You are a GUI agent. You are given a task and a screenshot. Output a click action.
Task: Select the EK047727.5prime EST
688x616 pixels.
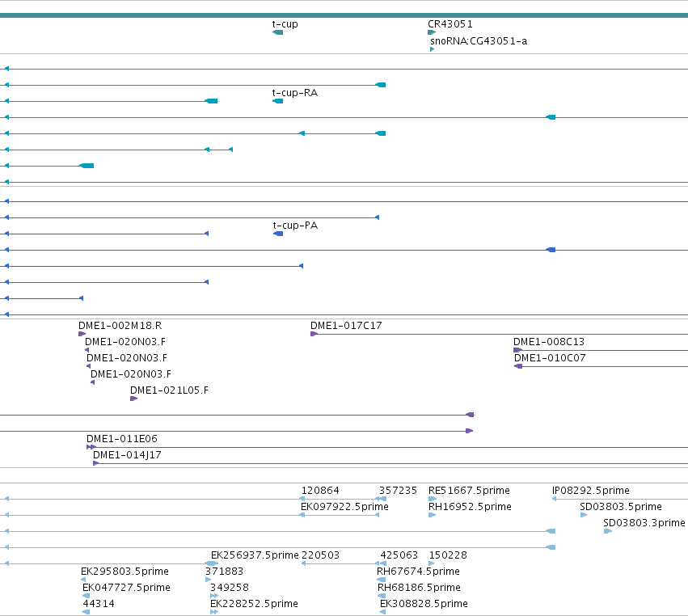[x=126, y=588]
